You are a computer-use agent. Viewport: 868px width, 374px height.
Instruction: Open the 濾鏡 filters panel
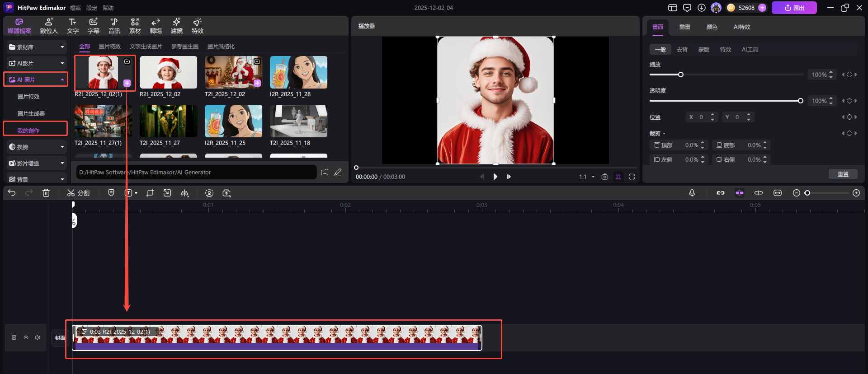click(x=176, y=26)
